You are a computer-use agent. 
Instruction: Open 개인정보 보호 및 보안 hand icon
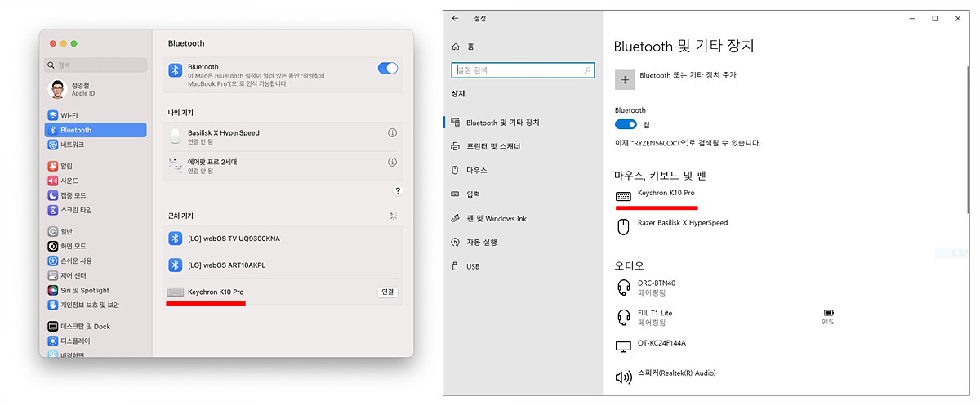click(53, 305)
